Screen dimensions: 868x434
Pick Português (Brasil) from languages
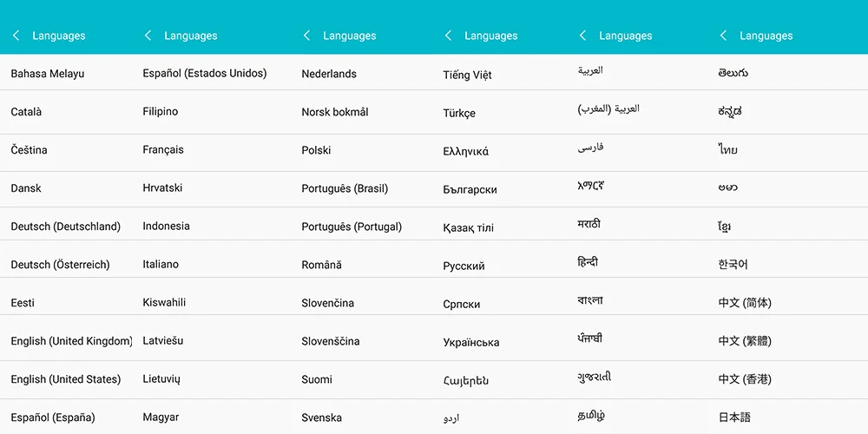coord(345,188)
